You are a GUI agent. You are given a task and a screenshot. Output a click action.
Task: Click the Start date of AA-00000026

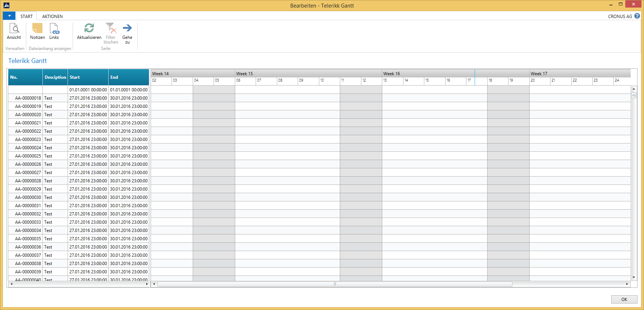(88, 164)
